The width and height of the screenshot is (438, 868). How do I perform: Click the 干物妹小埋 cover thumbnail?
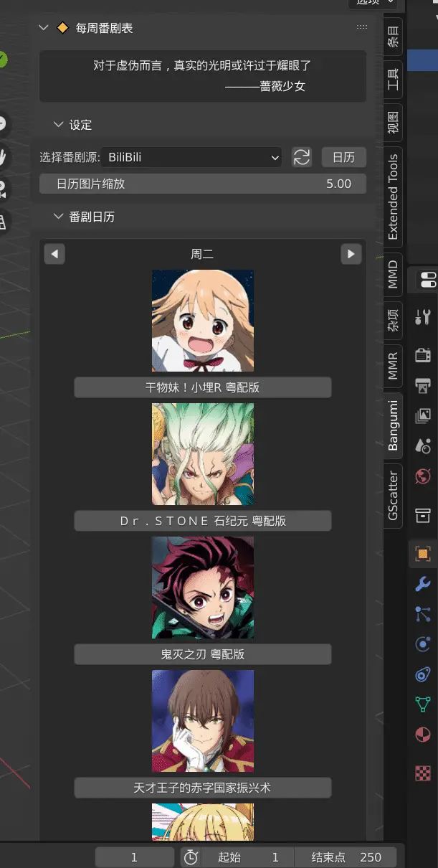click(x=203, y=321)
